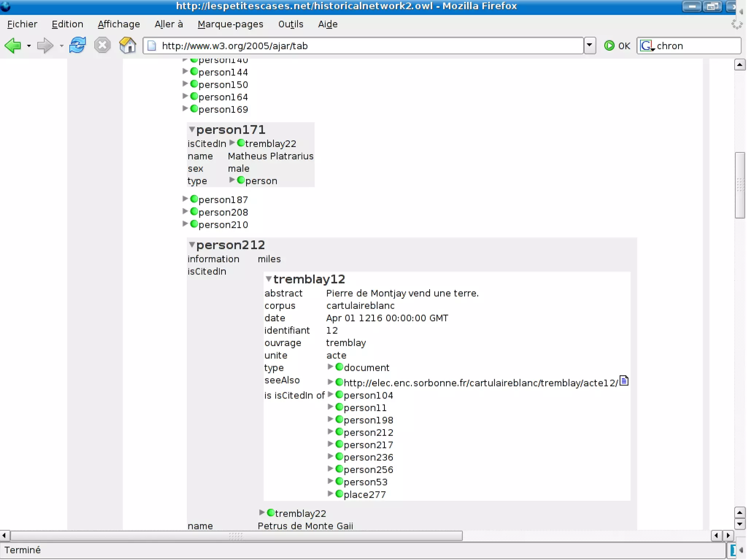Open the URL bar history dropdown
The image size is (747, 560).
[589, 46]
